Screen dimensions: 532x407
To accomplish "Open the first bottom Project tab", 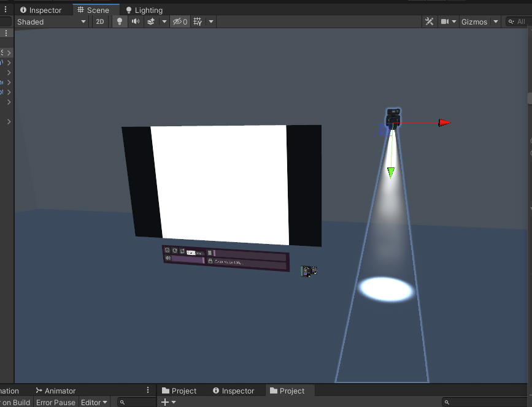I will click(179, 390).
